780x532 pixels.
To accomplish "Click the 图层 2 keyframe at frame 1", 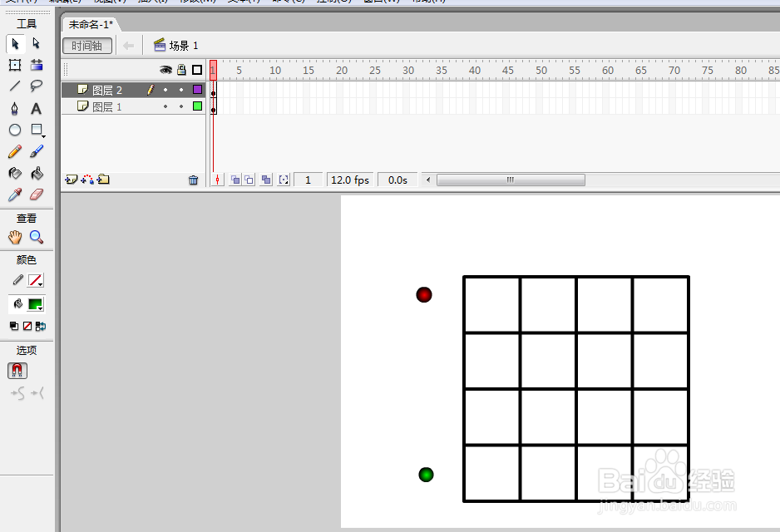I will click(x=214, y=90).
